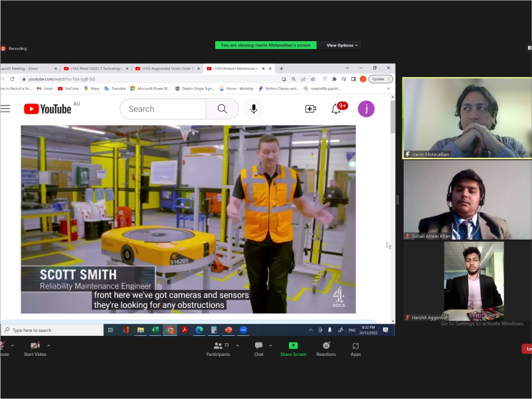Open Windows Task View icon
The width and height of the screenshot is (532, 399).
point(110,330)
